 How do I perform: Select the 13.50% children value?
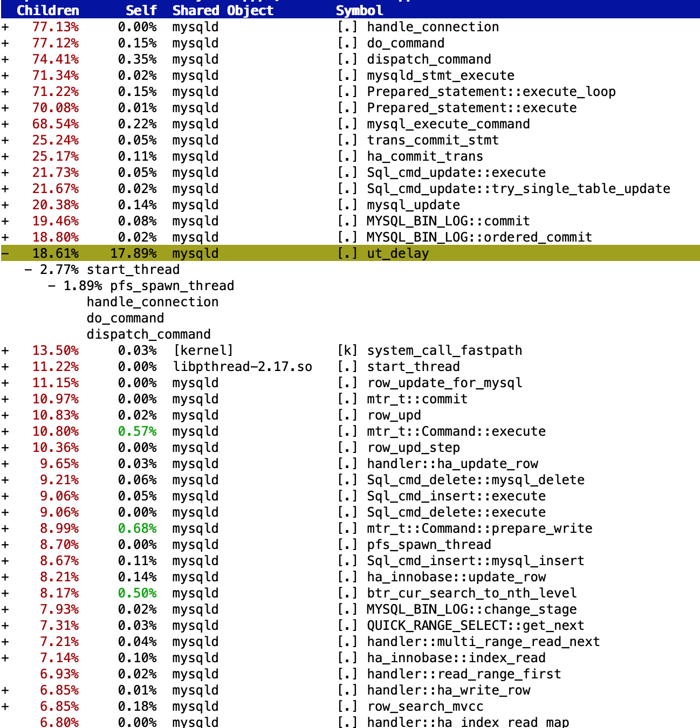[56, 351]
